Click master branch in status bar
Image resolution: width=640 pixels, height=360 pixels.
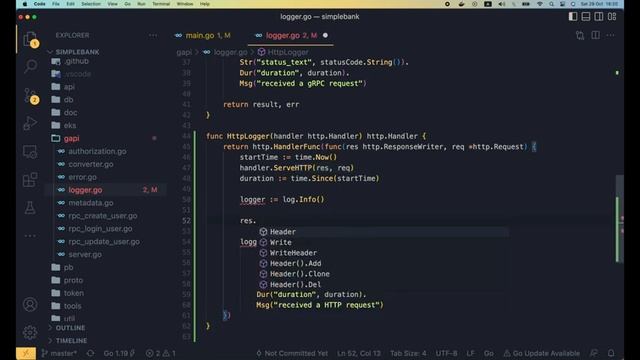[x=60, y=353]
